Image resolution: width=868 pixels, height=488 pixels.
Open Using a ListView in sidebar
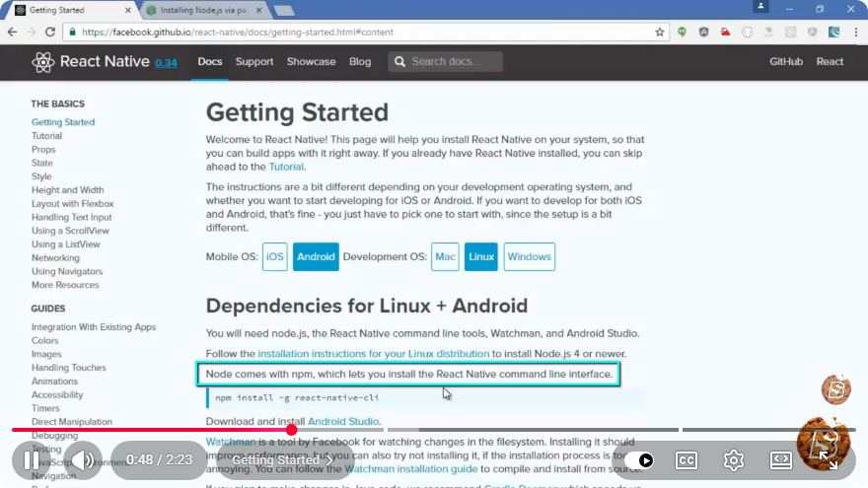click(x=66, y=244)
